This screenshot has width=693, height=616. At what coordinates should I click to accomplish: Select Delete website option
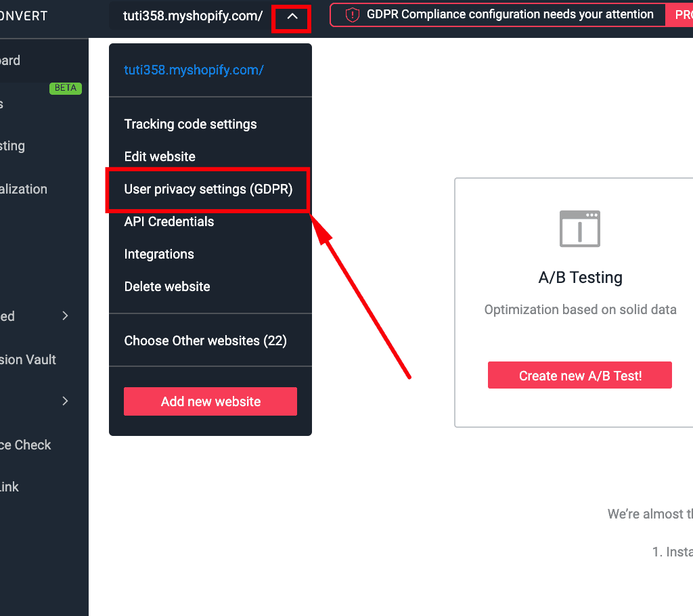[x=167, y=286]
